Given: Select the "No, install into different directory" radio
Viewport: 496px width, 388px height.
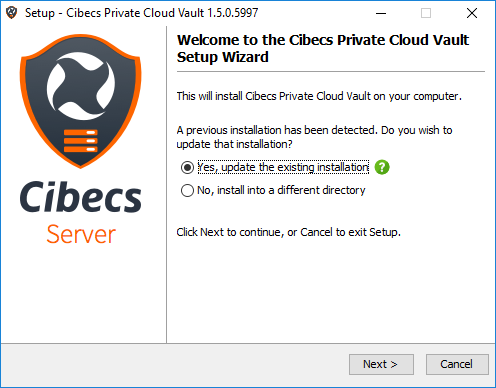Looking at the screenshot, I should [x=187, y=191].
